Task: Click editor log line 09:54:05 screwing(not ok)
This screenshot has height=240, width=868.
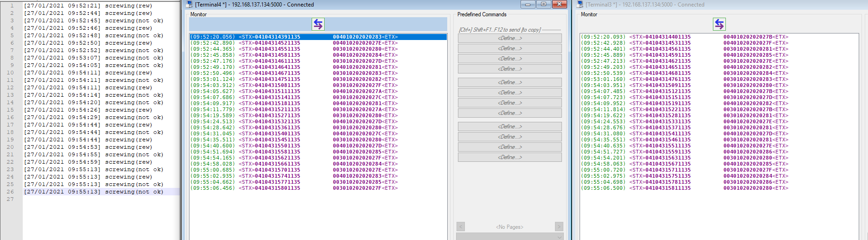Action: pos(94,65)
